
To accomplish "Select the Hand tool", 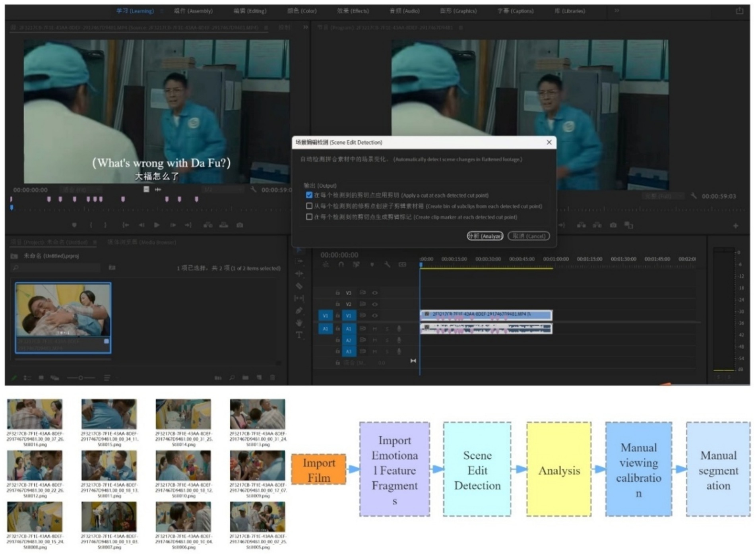I will (x=299, y=322).
